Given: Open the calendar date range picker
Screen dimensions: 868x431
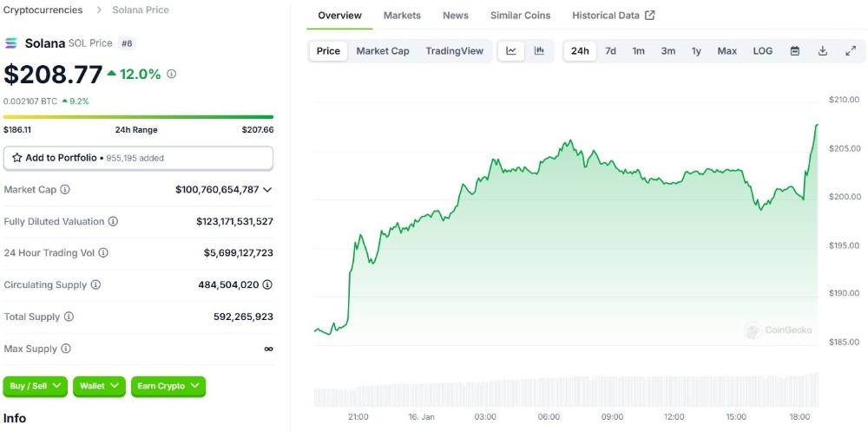Looking at the screenshot, I should (x=794, y=51).
